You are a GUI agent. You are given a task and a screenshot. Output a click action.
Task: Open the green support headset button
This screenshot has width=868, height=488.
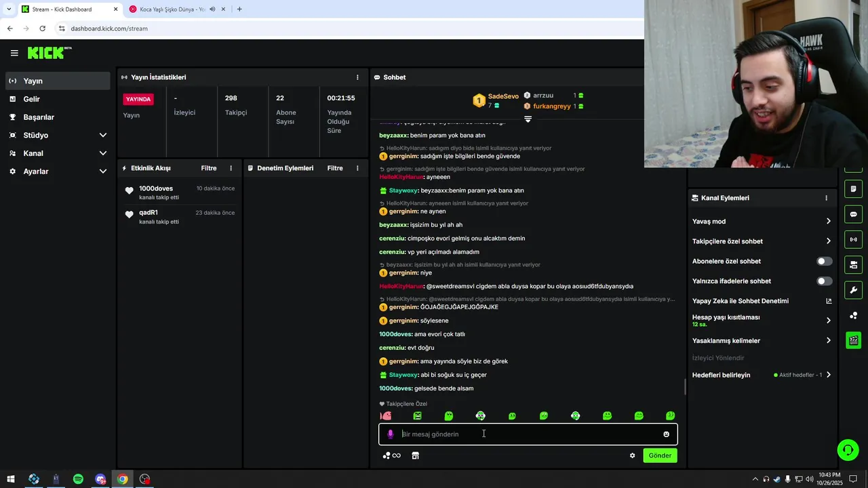[x=847, y=449]
